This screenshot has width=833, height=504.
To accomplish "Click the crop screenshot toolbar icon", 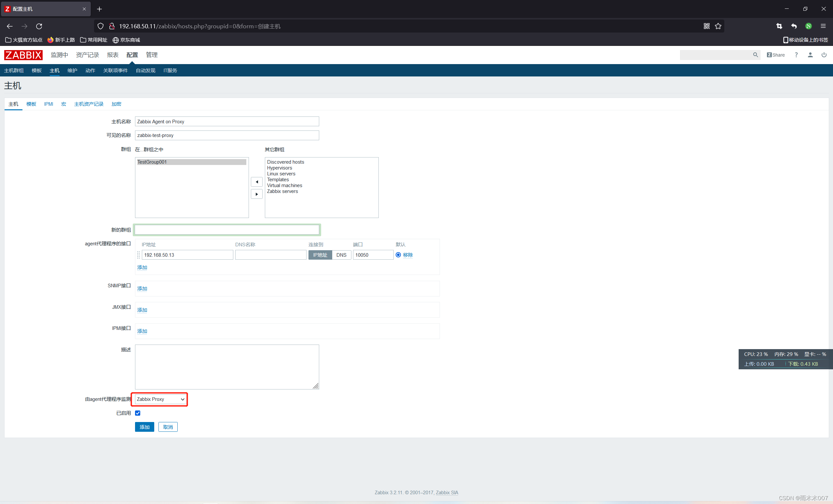I will tap(779, 26).
